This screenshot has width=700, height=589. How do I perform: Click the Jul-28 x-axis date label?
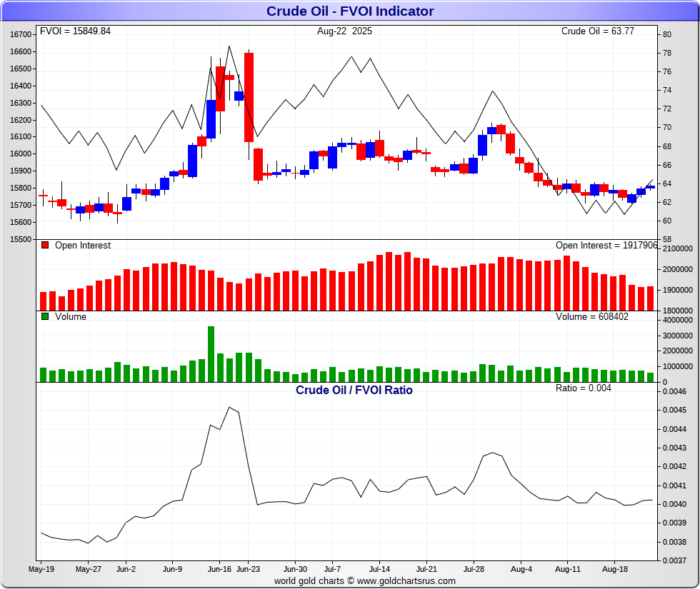click(474, 570)
